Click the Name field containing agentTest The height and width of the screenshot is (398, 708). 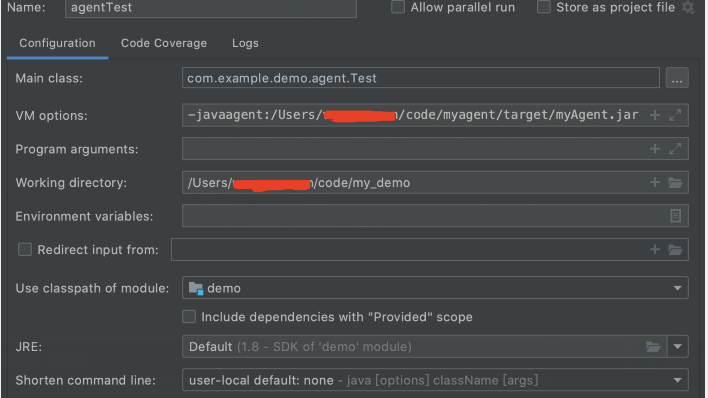click(211, 8)
